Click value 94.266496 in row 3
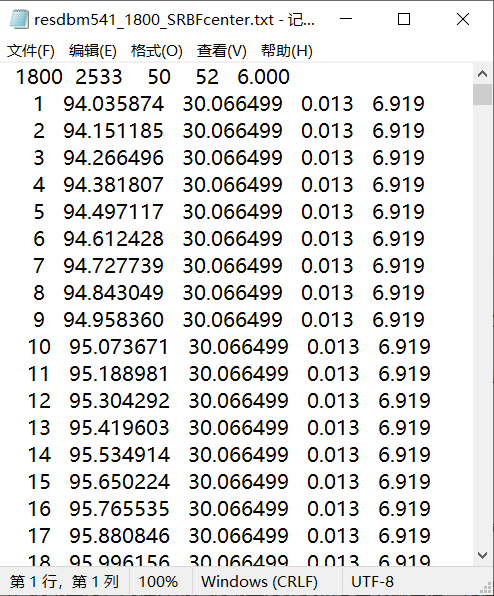 [113, 158]
